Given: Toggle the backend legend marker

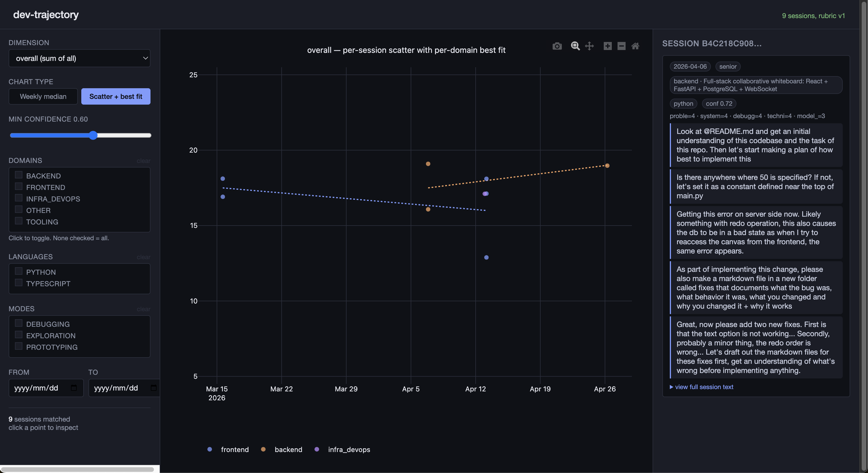Looking at the screenshot, I should click(263, 449).
